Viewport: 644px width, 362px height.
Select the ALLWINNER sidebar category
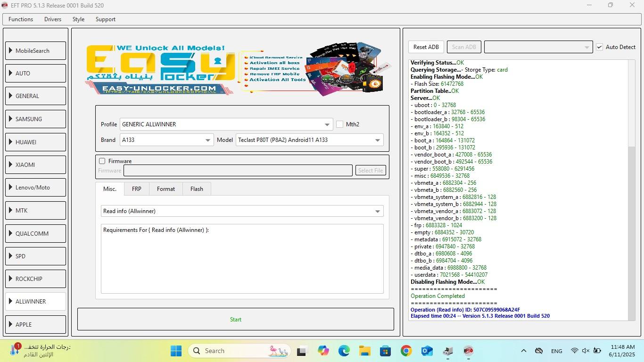35,302
